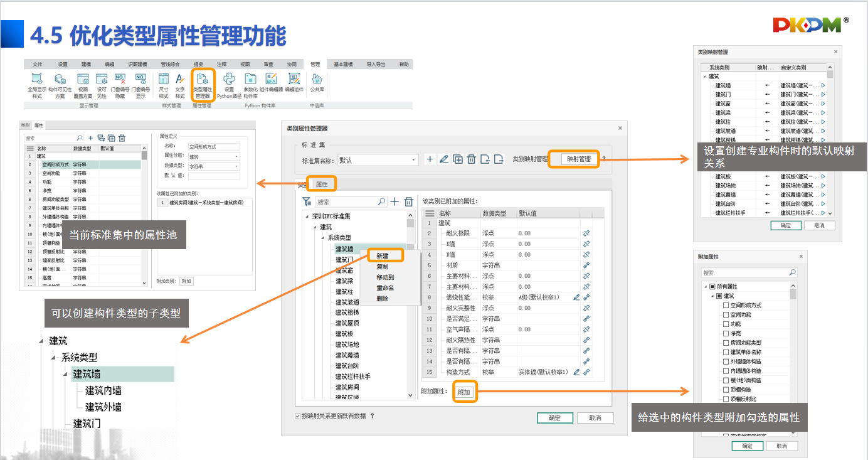Click the search field in 附加属性 dialog
Viewport: 868px width, 460px height.
click(x=744, y=273)
